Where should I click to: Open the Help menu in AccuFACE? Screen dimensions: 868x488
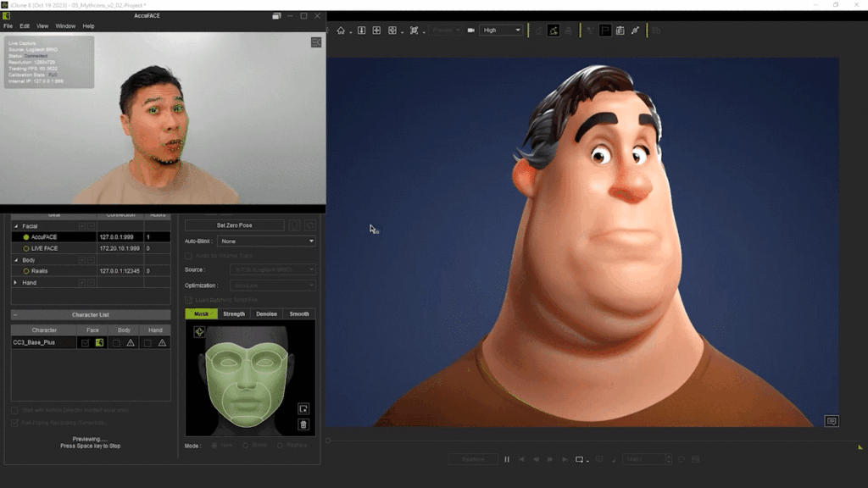88,26
